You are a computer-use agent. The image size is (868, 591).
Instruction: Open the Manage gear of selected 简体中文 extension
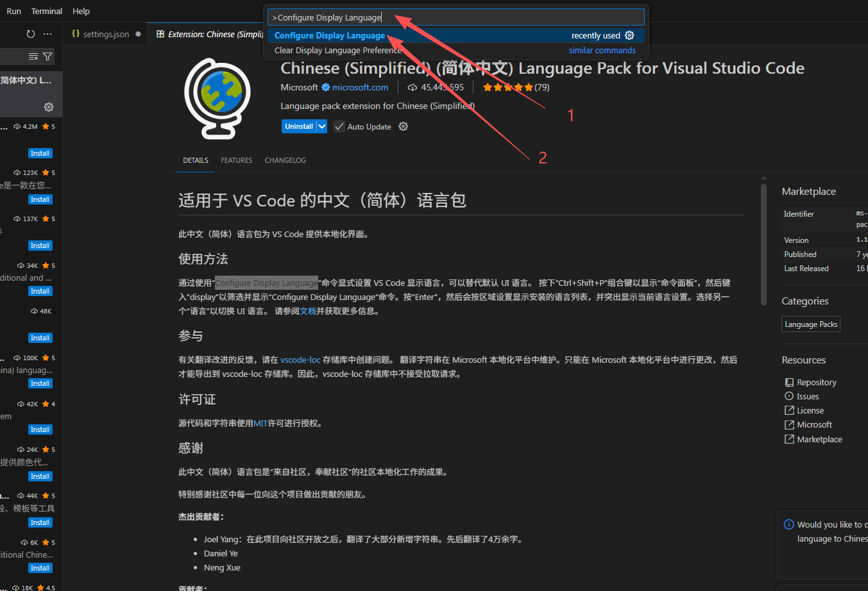tap(49, 107)
